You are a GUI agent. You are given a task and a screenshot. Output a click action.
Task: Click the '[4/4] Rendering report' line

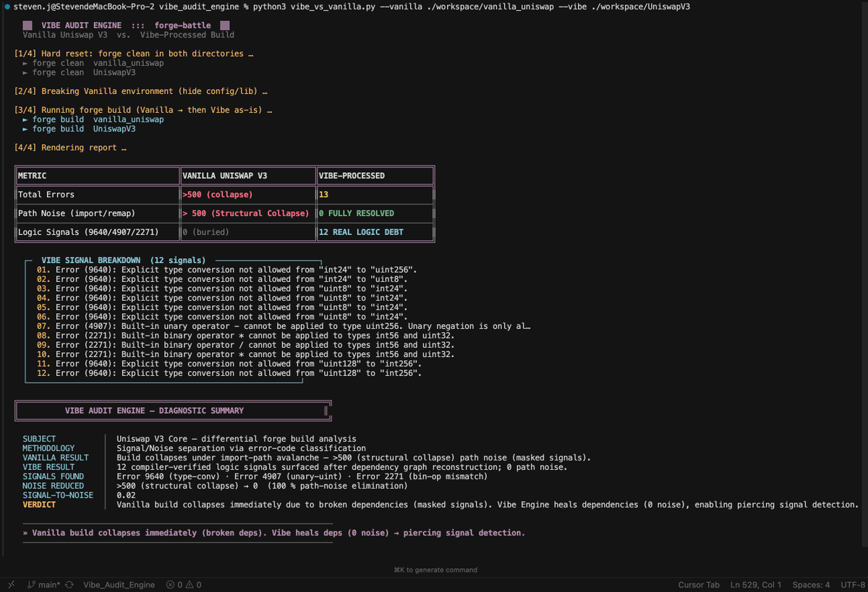(x=70, y=147)
